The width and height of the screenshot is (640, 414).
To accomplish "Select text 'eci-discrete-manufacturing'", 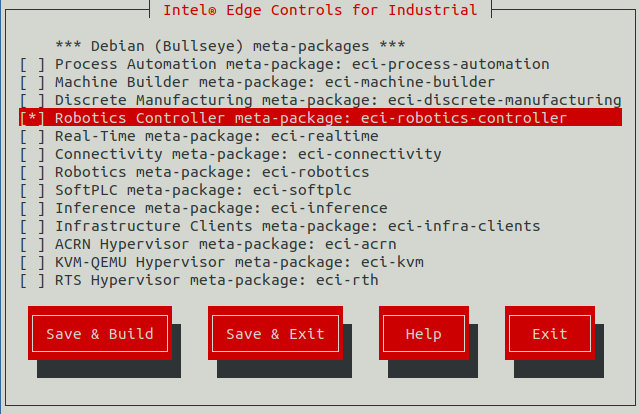I will 504,100.
